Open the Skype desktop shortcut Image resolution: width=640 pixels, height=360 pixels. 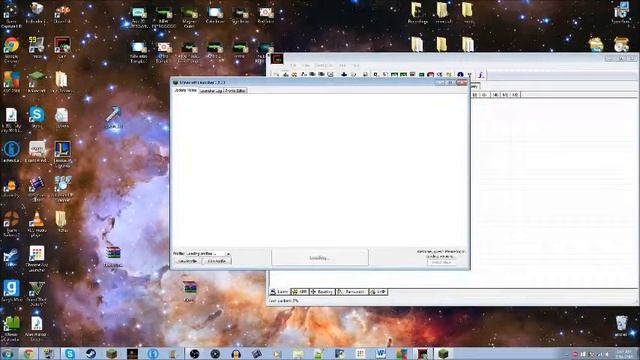click(37, 118)
